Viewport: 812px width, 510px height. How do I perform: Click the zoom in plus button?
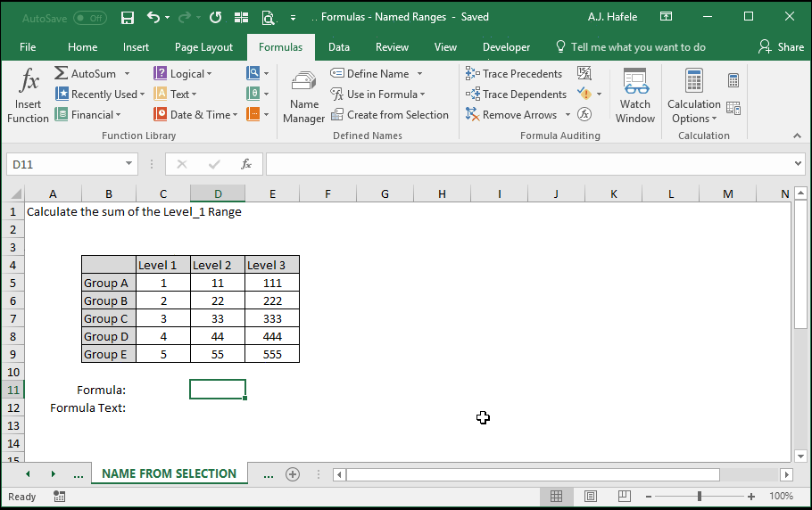(751, 497)
